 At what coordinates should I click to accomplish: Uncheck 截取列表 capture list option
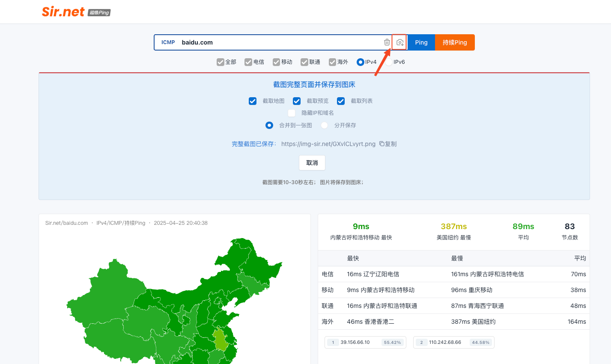click(x=341, y=101)
